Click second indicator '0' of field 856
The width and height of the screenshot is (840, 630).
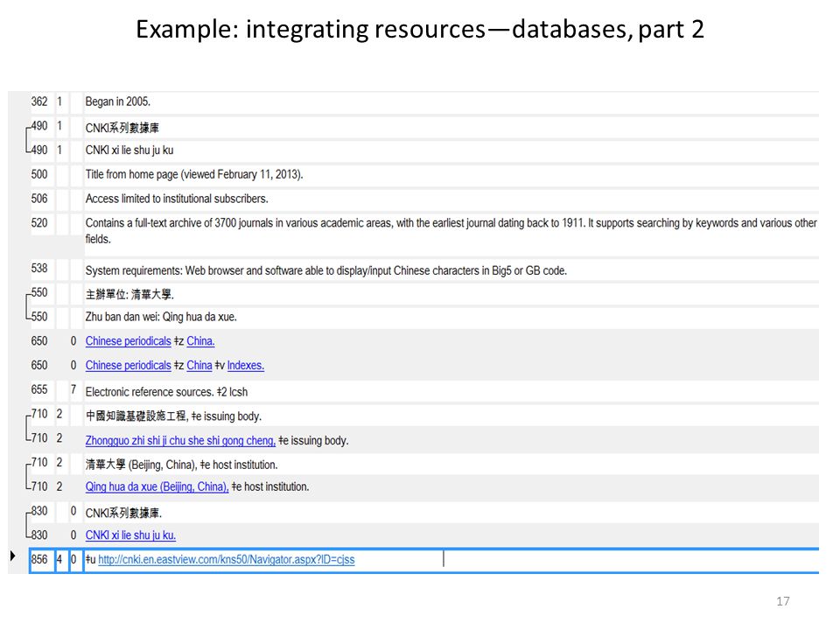(x=75, y=560)
